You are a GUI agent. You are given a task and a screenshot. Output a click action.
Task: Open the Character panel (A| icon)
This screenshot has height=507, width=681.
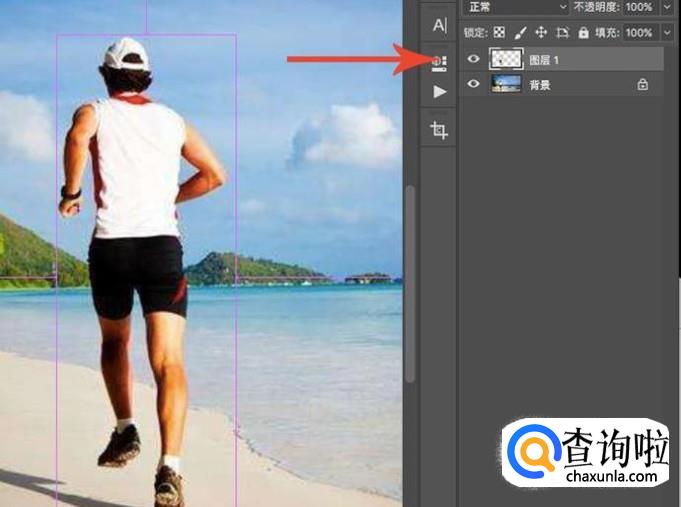(x=439, y=25)
